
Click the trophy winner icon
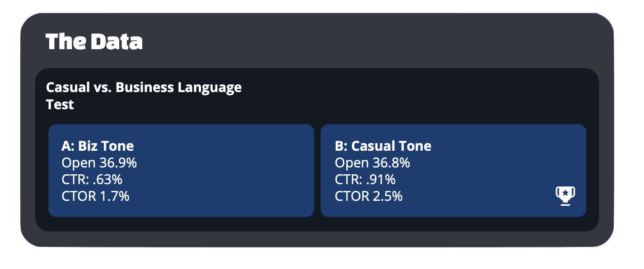(x=565, y=196)
